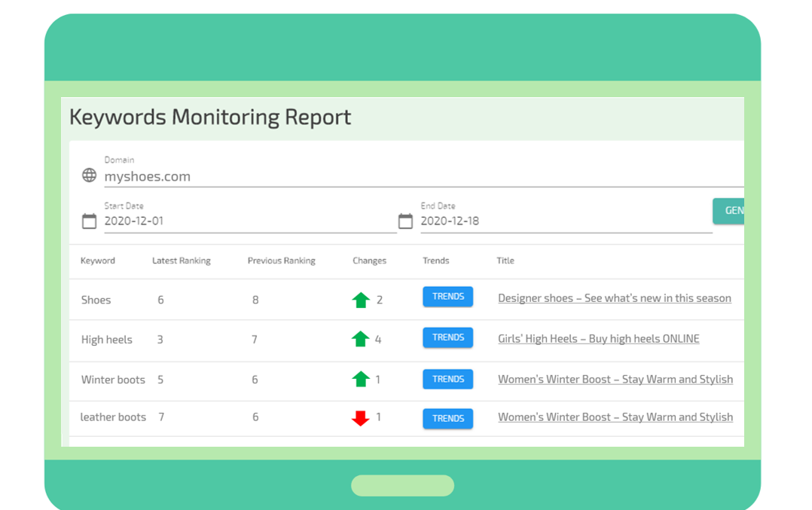Viewport: 812px width, 510px height.
Task: Click the Changes column header
Action: (369, 261)
